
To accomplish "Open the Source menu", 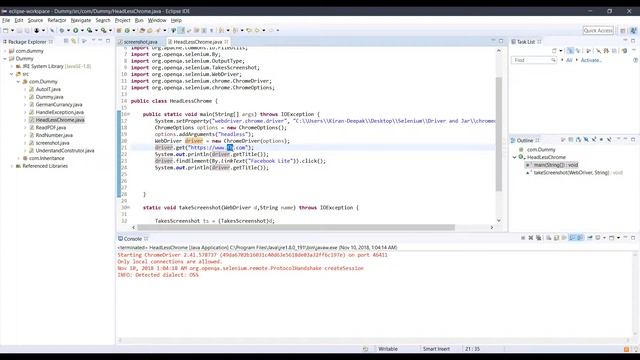I will click(x=35, y=20).
